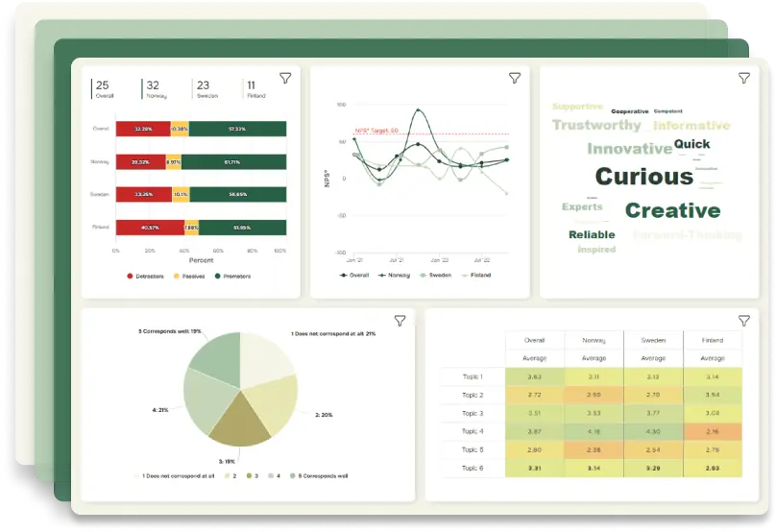Select the word Creative in word cloud
This screenshot has height=532, width=776.
pos(672,210)
